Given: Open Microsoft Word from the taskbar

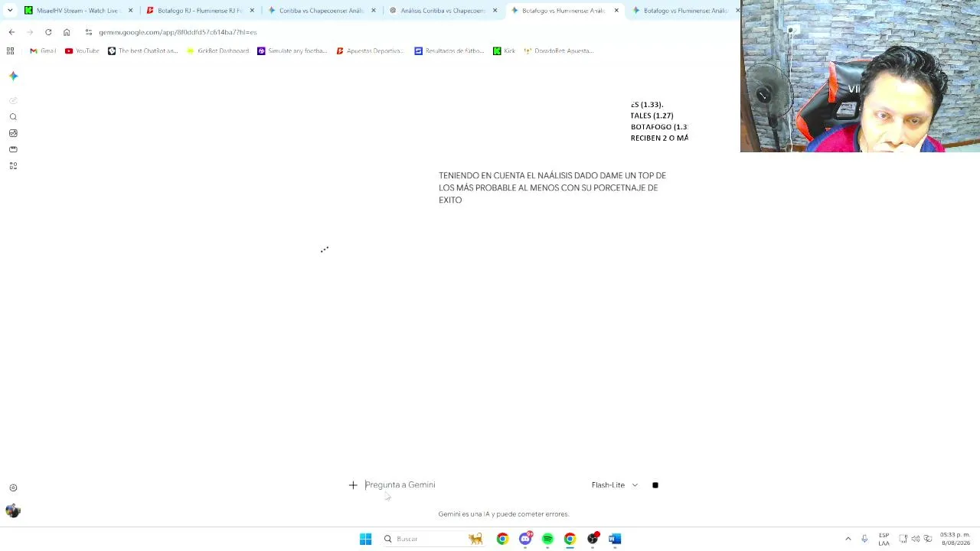Looking at the screenshot, I should click(615, 539).
